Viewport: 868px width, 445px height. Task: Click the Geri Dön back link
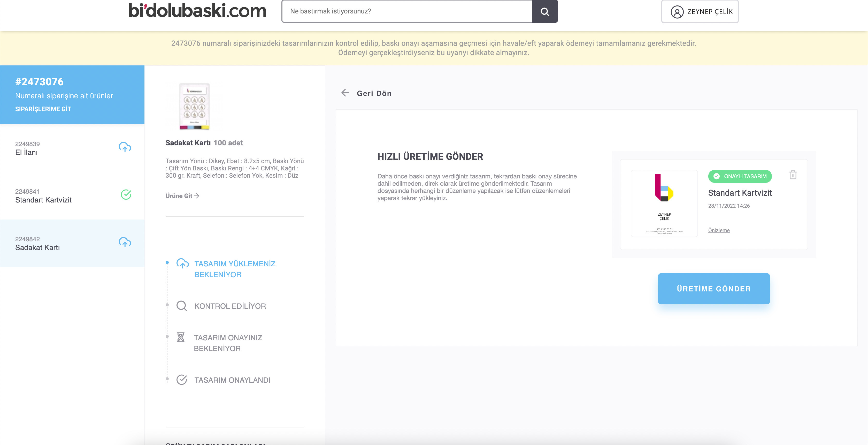[x=374, y=93]
